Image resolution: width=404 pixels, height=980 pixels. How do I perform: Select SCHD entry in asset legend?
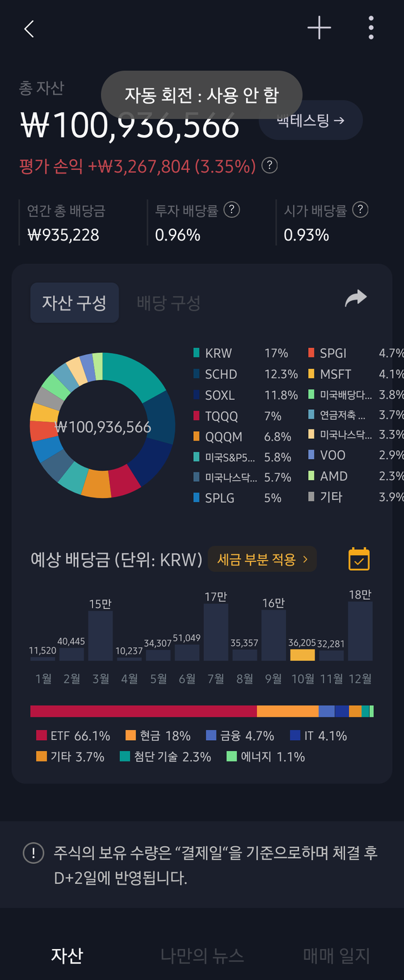pyautogui.click(x=221, y=374)
